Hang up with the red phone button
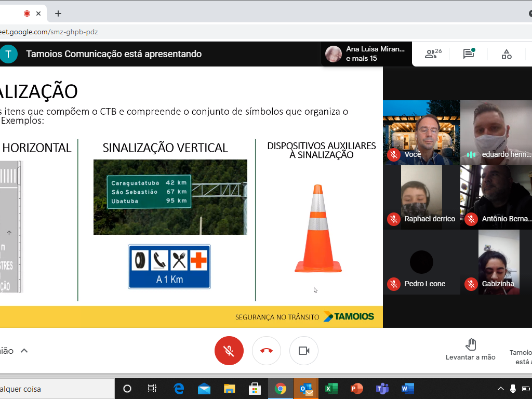532x399 pixels. (x=267, y=351)
